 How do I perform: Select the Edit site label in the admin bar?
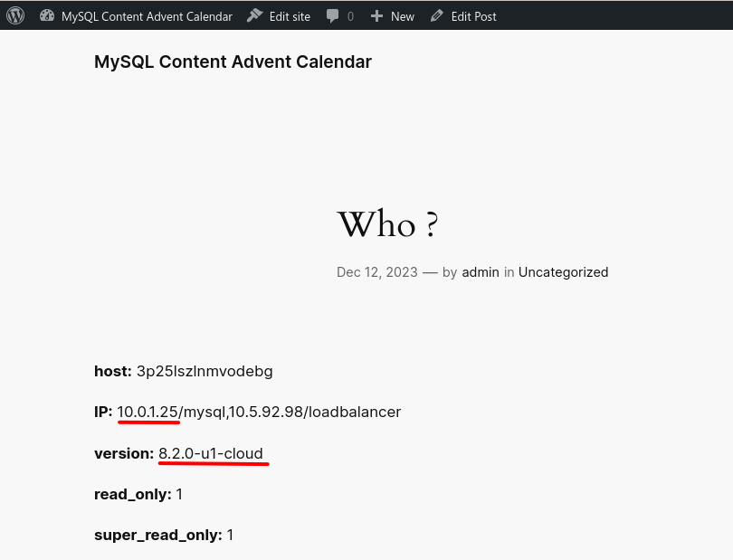click(x=290, y=16)
